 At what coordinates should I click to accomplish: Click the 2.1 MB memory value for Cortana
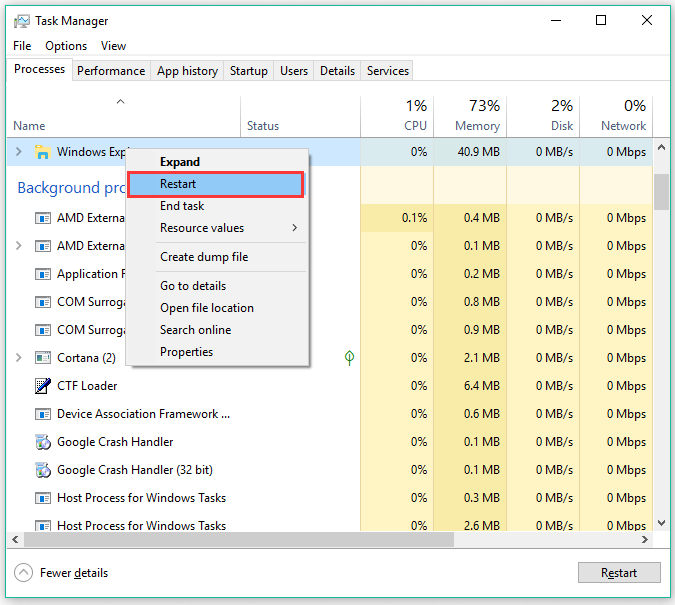point(482,358)
